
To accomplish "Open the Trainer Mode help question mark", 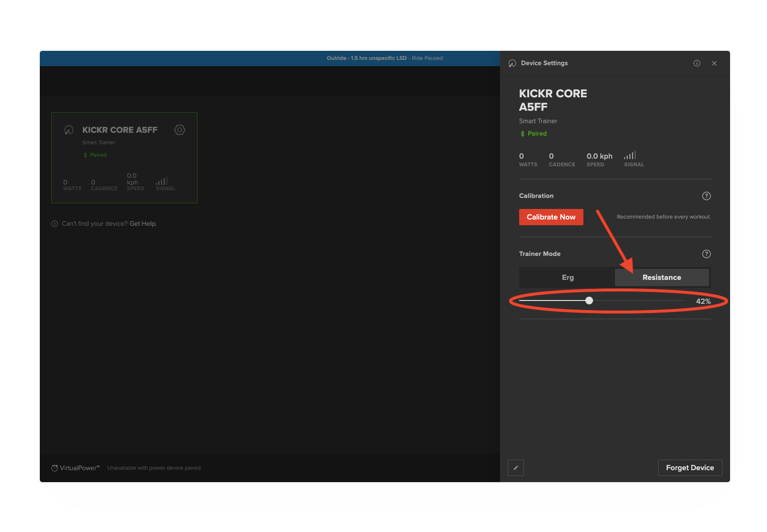I will click(x=706, y=254).
